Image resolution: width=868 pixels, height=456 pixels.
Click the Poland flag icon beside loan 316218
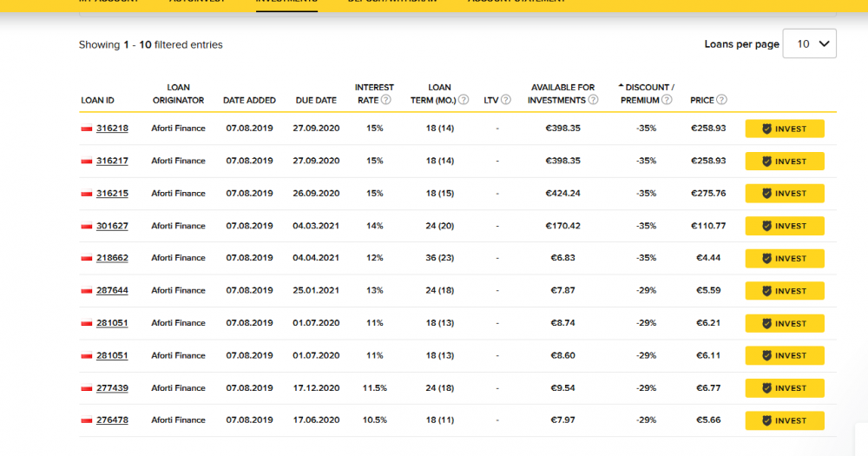point(86,129)
